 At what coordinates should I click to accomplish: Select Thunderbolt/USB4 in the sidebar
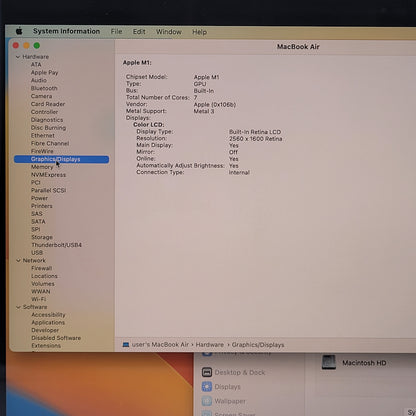click(x=56, y=245)
